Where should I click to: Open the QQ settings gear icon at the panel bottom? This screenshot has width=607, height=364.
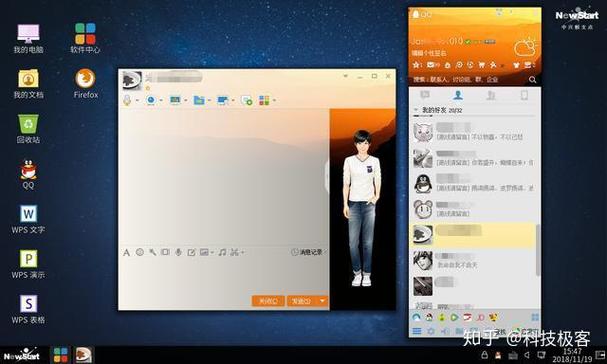pyautogui.click(x=431, y=331)
